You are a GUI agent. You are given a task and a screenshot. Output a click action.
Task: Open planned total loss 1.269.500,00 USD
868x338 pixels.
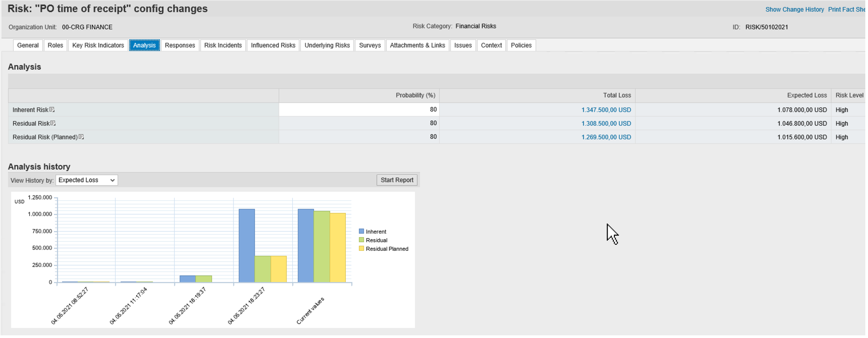pyautogui.click(x=606, y=137)
